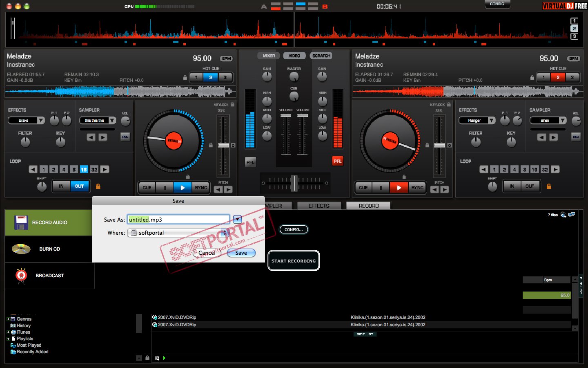
Task: Click left deck pitch bend down arrow
Action: pos(218,189)
